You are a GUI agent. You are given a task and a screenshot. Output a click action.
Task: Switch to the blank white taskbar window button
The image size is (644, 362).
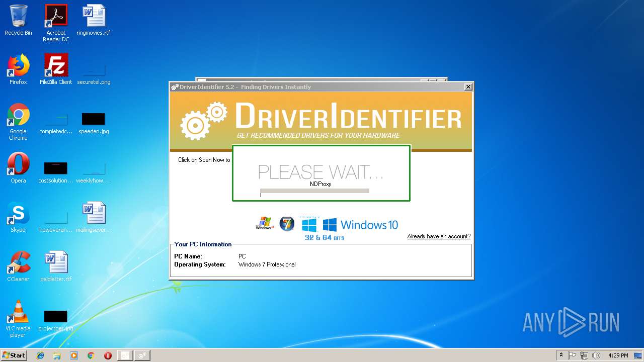pos(125,355)
